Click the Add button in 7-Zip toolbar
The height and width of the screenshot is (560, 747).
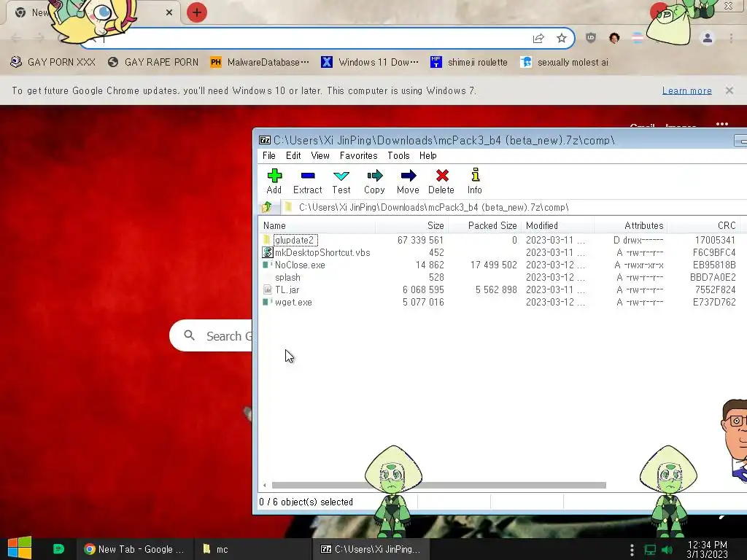coord(274,182)
